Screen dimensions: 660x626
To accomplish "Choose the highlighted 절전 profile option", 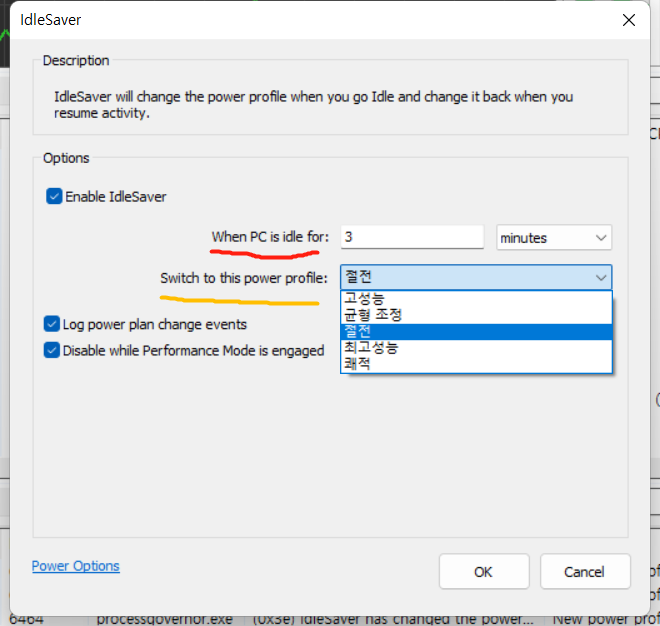I will tap(476, 332).
